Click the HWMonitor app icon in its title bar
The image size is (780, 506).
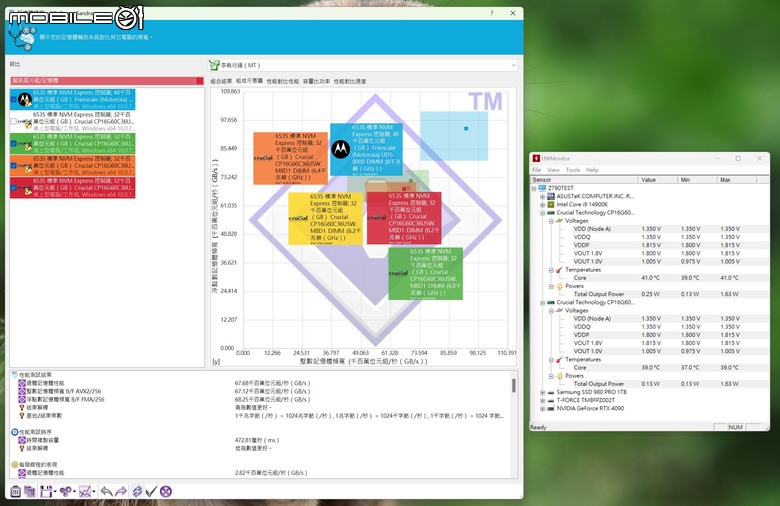point(536,158)
